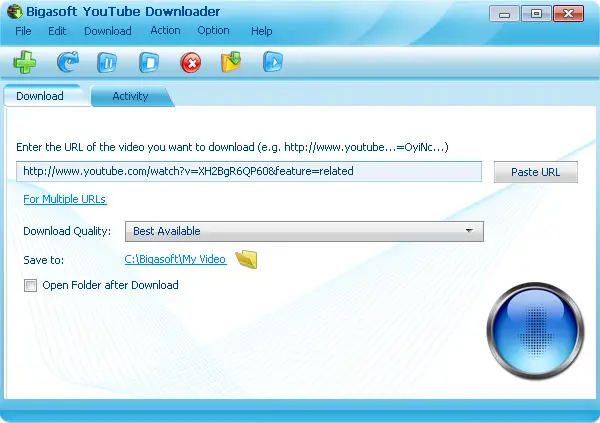Click the Paste URL button

pos(536,172)
